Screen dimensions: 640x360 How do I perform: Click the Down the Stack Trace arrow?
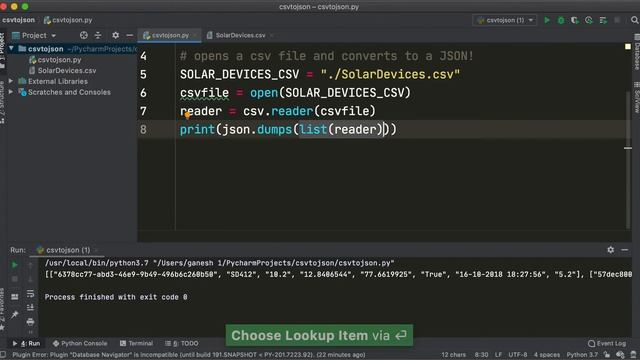coord(30,280)
